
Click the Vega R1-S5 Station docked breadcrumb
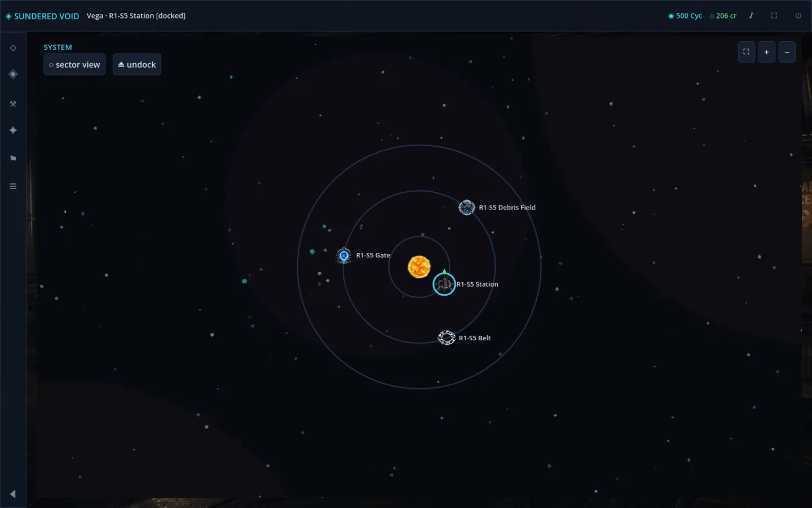(x=136, y=16)
